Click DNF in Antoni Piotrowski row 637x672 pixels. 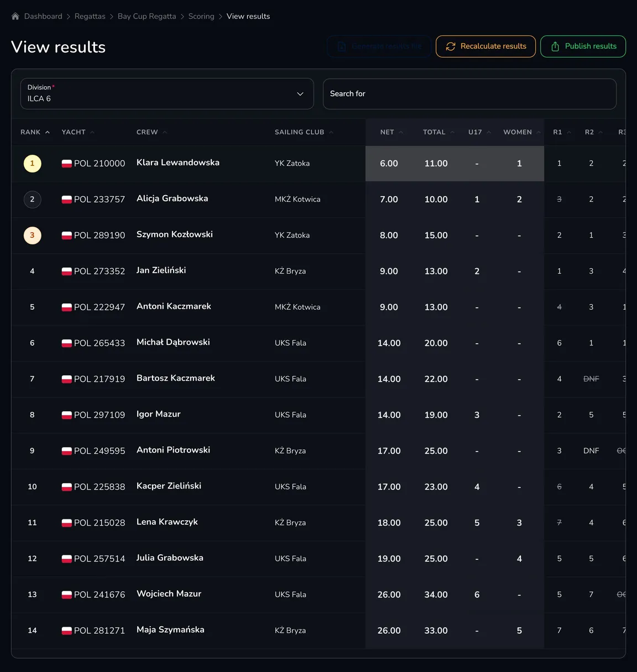[x=591, y=451]
